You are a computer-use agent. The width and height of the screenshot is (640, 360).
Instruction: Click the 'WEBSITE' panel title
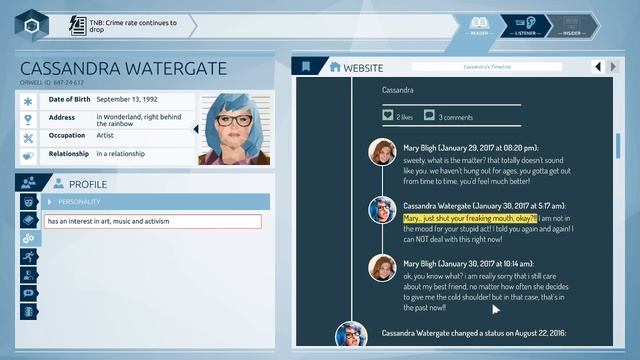click(x=363, y=68)
